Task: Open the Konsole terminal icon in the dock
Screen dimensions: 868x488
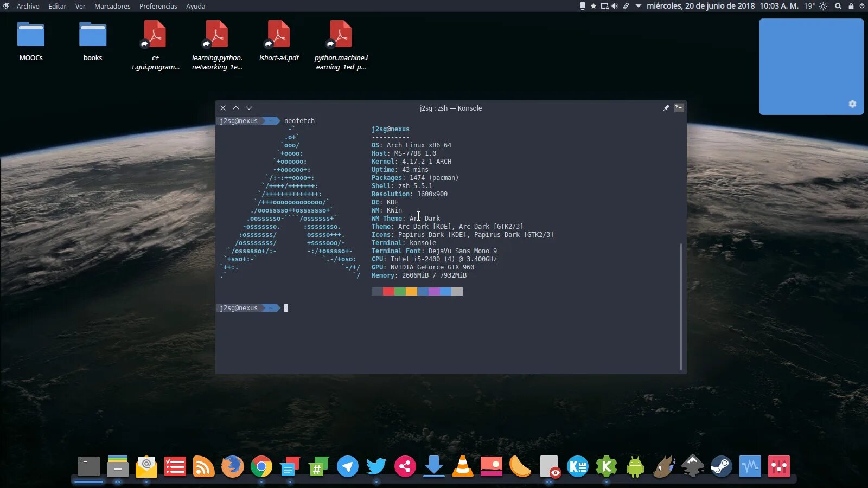Action: coord(89,466)
